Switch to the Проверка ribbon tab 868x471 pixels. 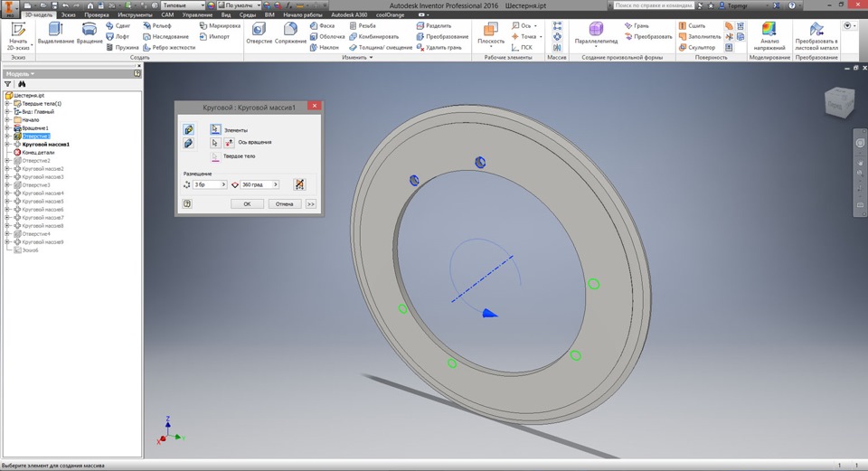pyautogui.click(x=96, y=15)
